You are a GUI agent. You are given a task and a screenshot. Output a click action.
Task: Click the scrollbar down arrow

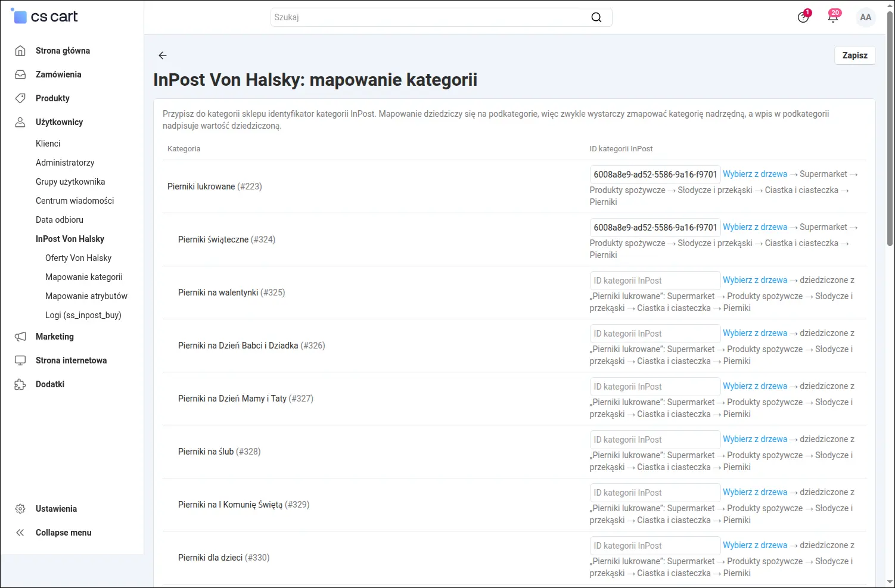[890, 582]
